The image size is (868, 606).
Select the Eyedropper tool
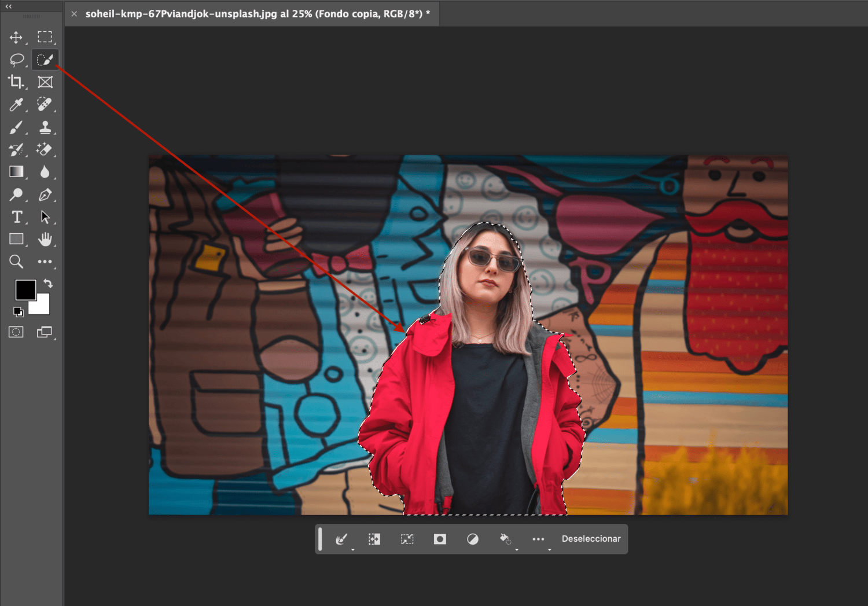pos(16,104)
